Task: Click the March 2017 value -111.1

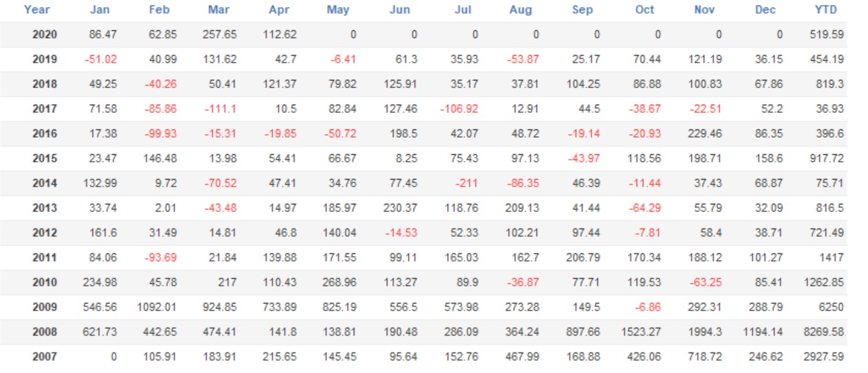Action: pyautogui.click(x=222, y=109)
